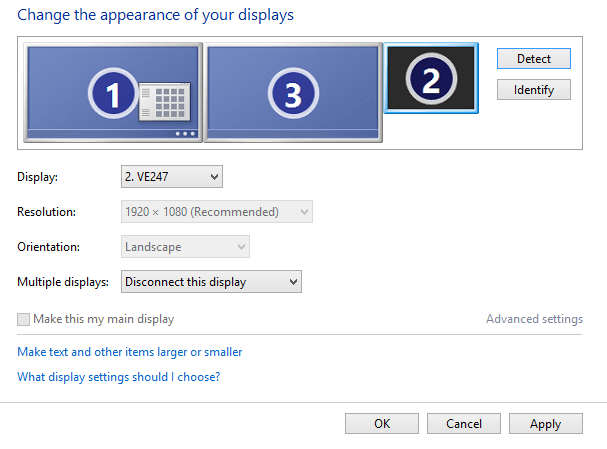Open the Advanced settings link

[x=534, y=319]
